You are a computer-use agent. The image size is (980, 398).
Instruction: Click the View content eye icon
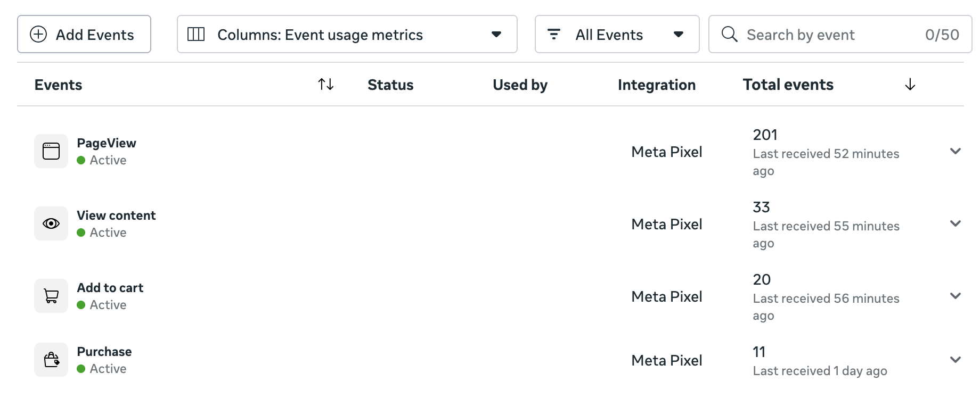tap(51, 223)
